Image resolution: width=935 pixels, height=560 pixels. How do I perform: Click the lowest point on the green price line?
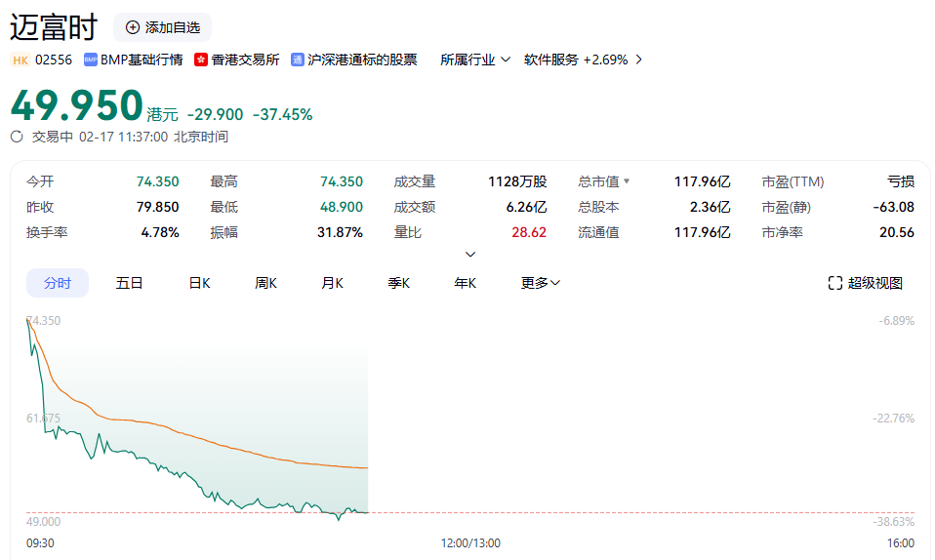[338, 519]
